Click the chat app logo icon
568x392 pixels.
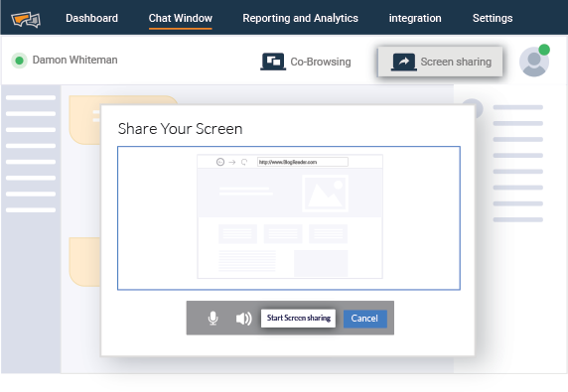point(26,19)
